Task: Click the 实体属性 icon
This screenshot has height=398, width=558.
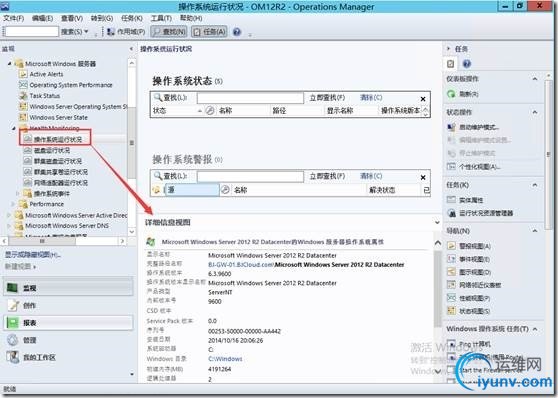Action: [451, 200]
